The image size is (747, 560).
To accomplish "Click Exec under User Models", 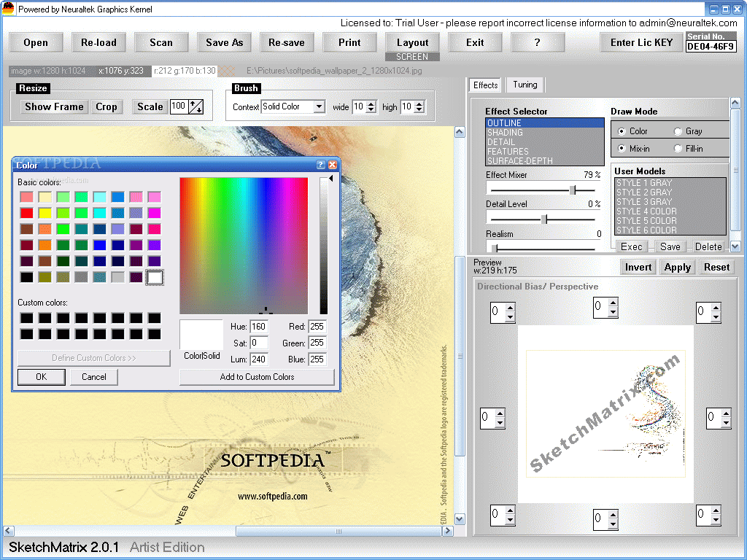I will tap(631, 246).
